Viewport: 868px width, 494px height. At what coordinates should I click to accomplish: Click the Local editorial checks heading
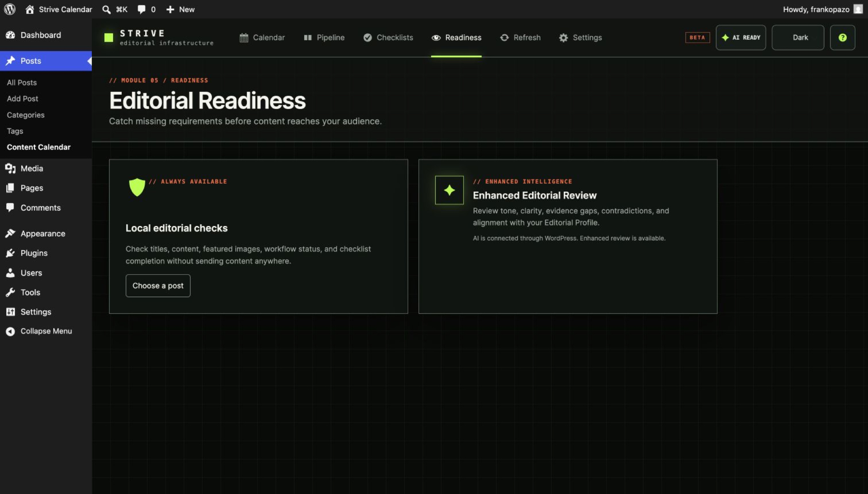[x=177, y=228]
